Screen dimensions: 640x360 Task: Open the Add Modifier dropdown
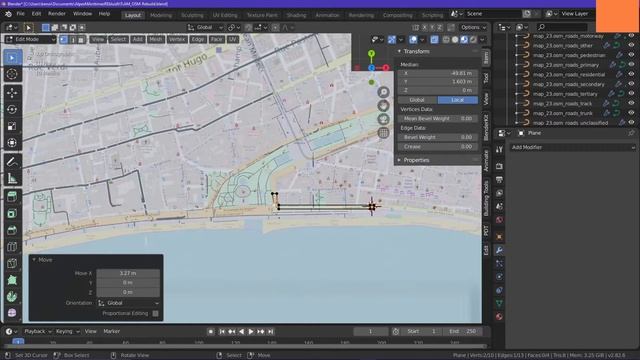(x=573, y=147)
